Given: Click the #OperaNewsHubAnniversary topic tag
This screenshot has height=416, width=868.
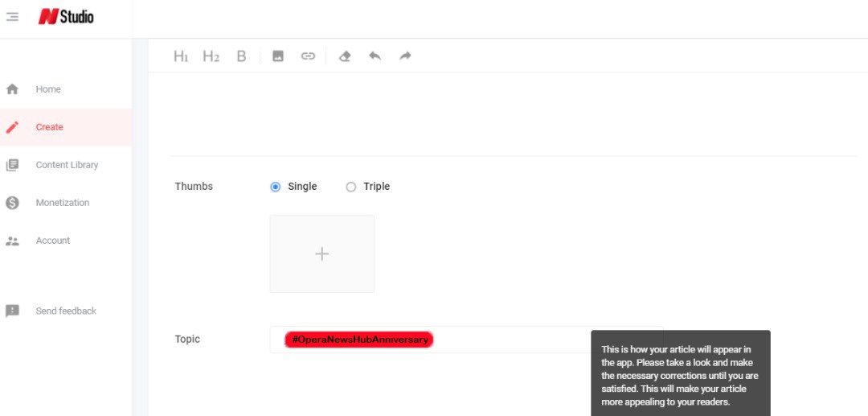Looking at the screenshot, I should pos(359,340).
